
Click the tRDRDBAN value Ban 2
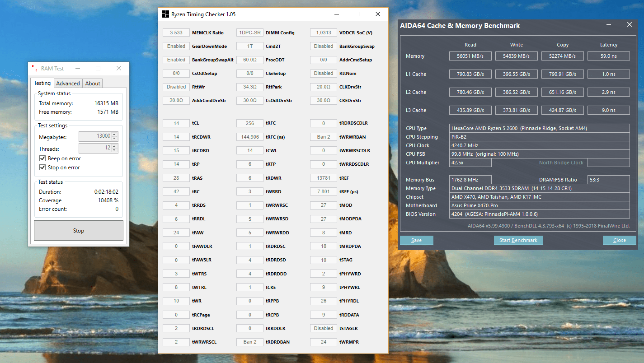pos(250,342)
